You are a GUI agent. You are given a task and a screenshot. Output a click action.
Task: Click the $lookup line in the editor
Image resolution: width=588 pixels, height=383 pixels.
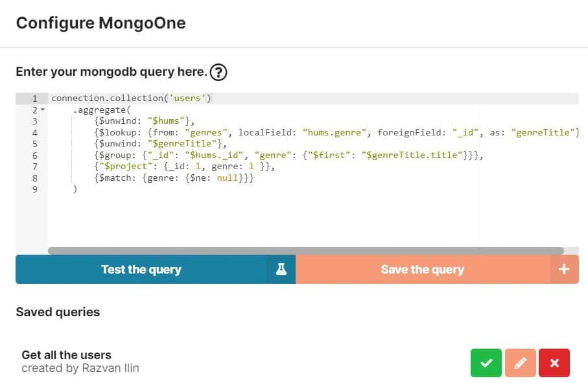[336, 132]
